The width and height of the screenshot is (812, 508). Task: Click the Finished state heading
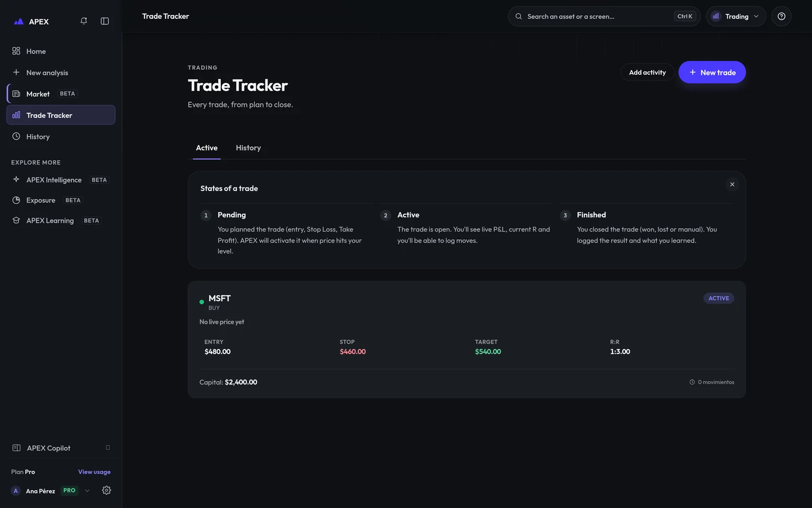pyautogui.click(x=591, y=215)
